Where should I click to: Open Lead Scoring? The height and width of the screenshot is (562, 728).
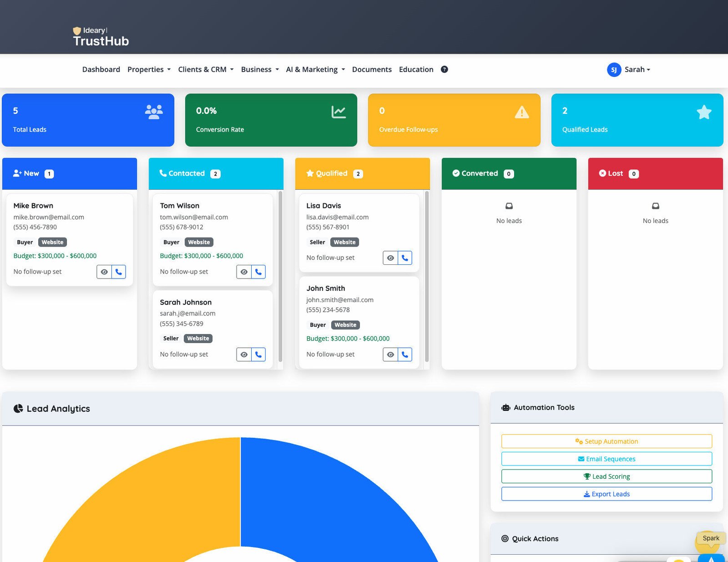[607, 476]
